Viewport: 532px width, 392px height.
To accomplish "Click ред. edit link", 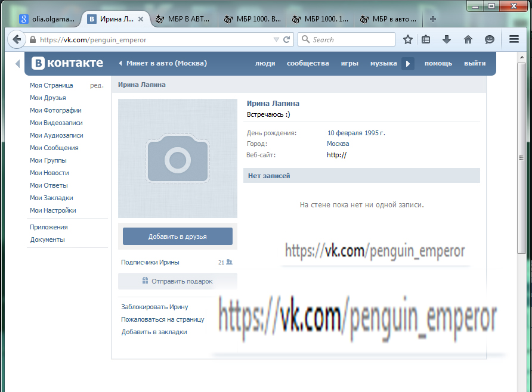I will point(97,85).
